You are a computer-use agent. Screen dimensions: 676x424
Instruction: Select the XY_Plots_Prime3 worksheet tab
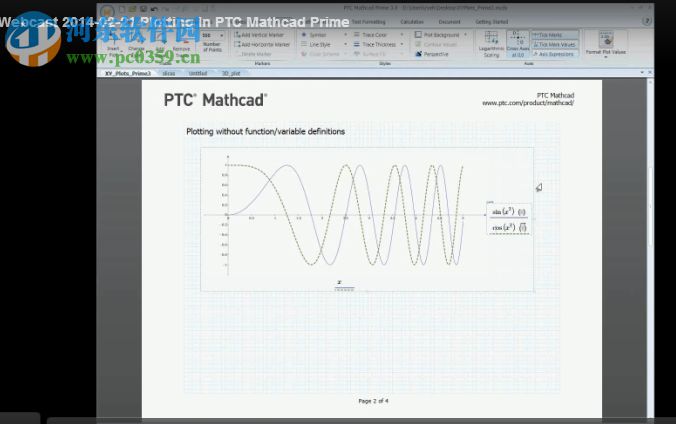point(128,73)
